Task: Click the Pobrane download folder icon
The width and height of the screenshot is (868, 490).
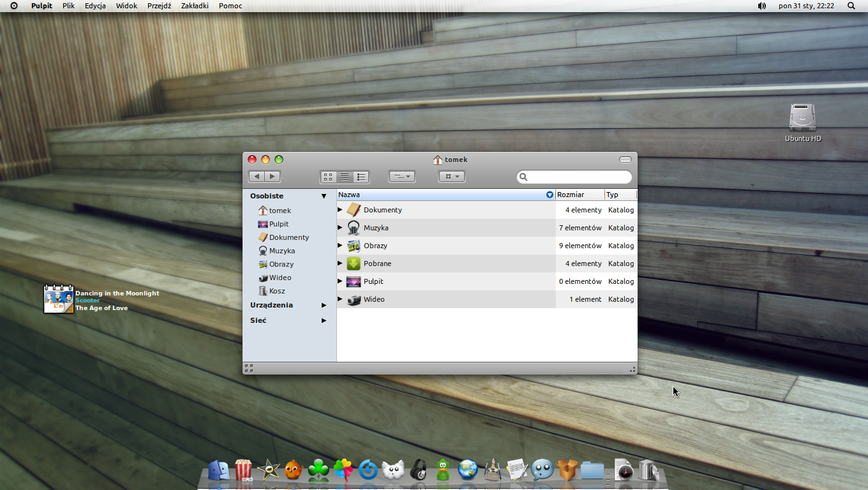Action: pyautogui.click(x=354, y=264)
